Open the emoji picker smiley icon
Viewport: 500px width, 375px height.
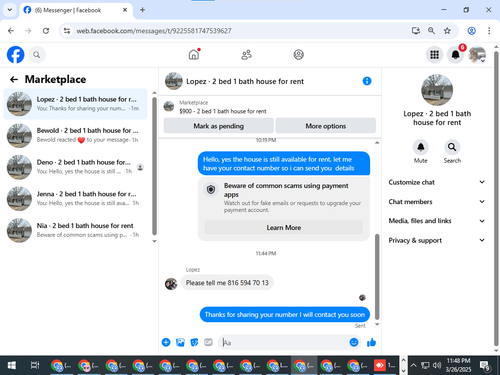354,342
